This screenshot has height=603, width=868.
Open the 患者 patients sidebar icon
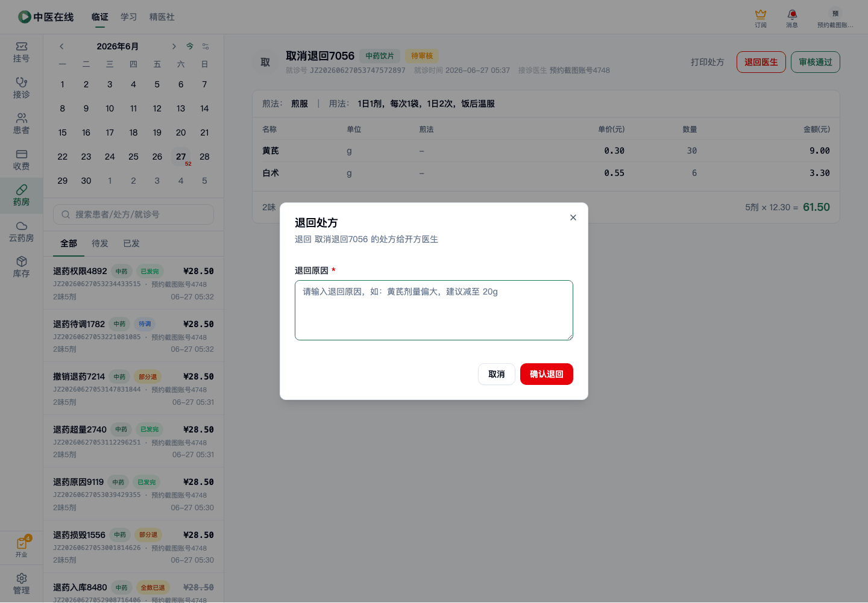pos(21,123)
